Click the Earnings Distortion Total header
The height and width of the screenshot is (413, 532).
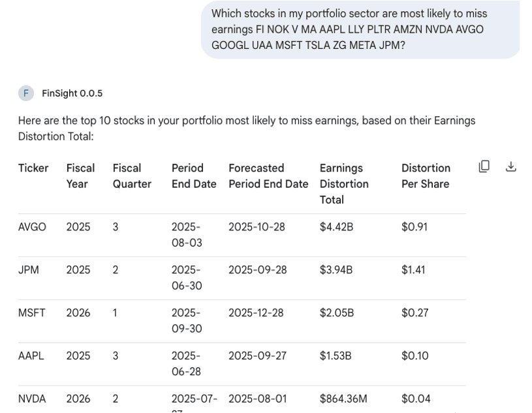pyautogui.click(x=344, y=184)
